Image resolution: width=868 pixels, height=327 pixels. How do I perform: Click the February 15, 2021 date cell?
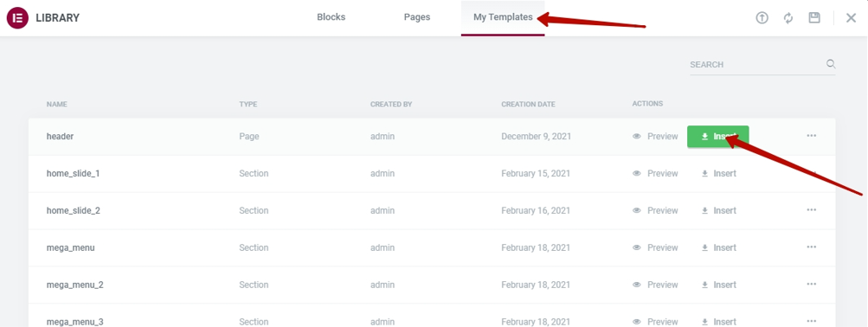(x=536, y=173)
